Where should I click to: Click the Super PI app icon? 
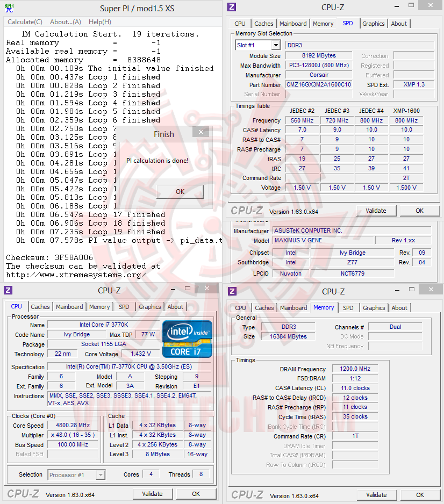click(x=9, y=8)
